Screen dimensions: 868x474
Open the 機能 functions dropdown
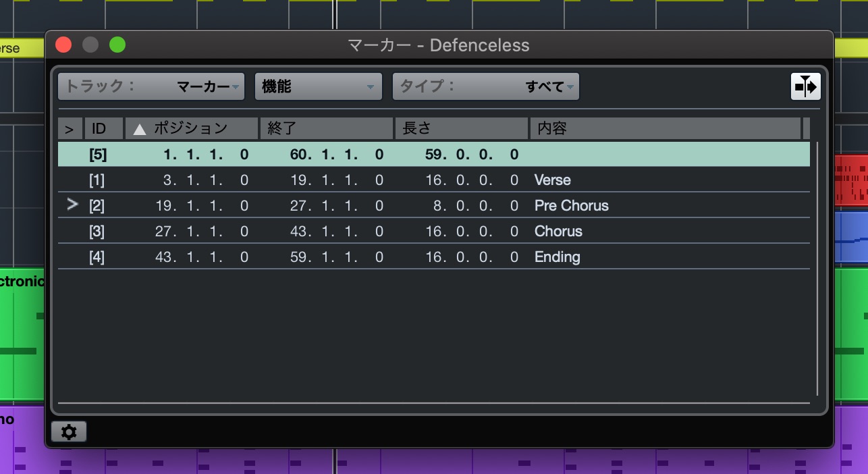pos(318,86)
